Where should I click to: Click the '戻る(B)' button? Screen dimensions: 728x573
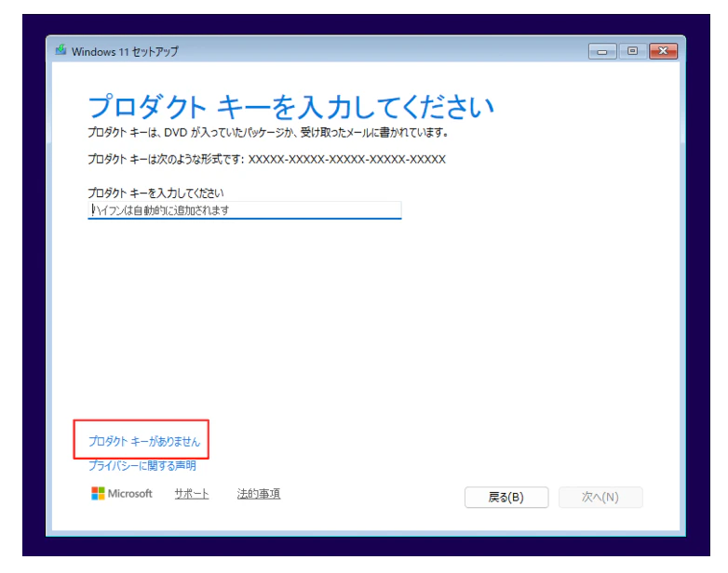pos(506,498)
